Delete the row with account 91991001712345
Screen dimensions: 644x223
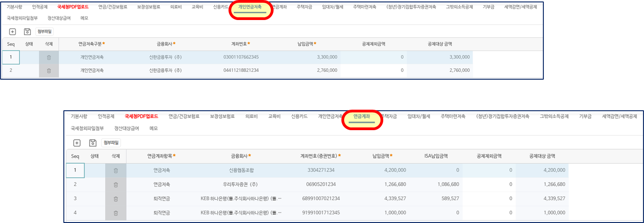116,213
